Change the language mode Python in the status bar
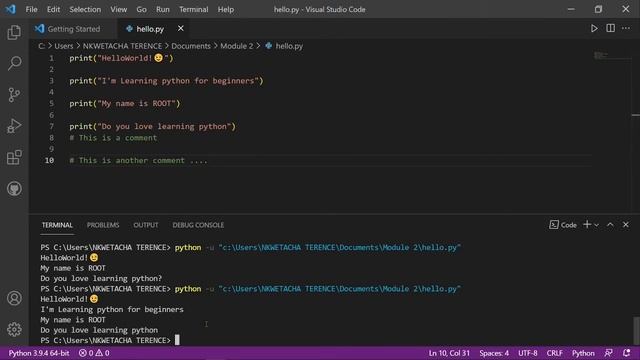This screenshot has width=640, height=360. (x=583, y=353)
